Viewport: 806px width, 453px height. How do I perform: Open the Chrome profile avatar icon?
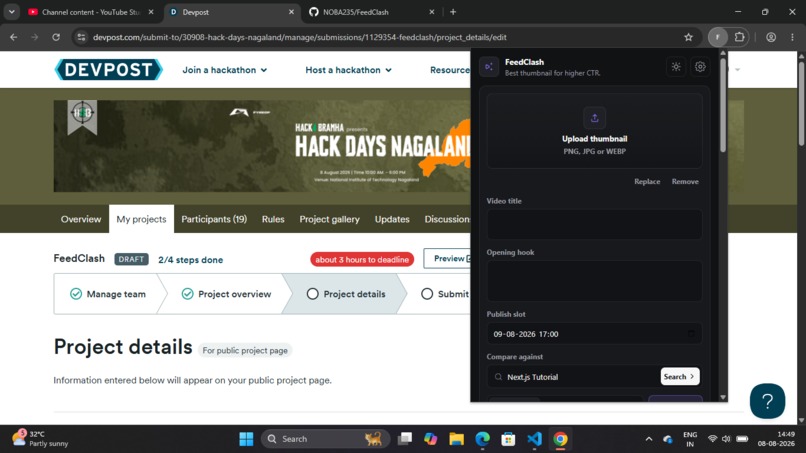click(x=771, y=37)
